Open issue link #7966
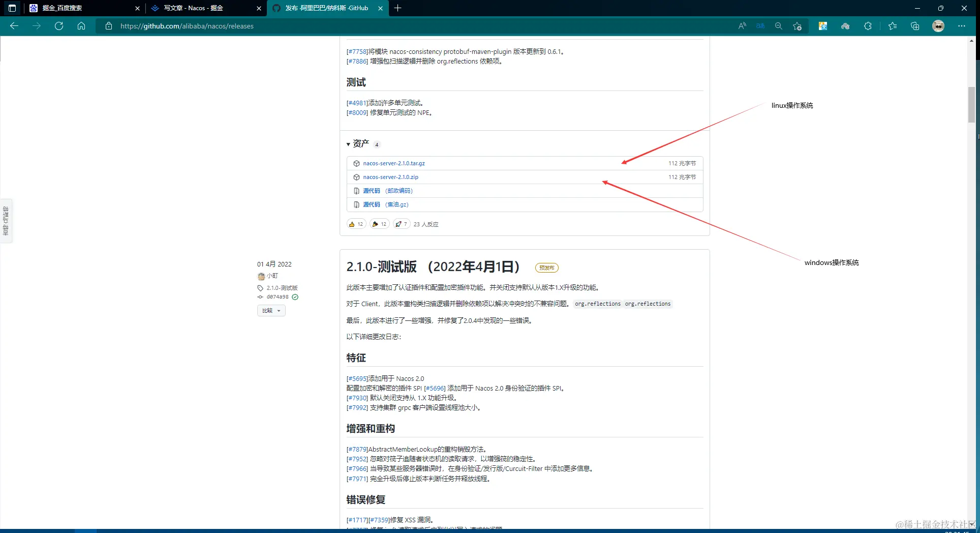 click(357, 468)
